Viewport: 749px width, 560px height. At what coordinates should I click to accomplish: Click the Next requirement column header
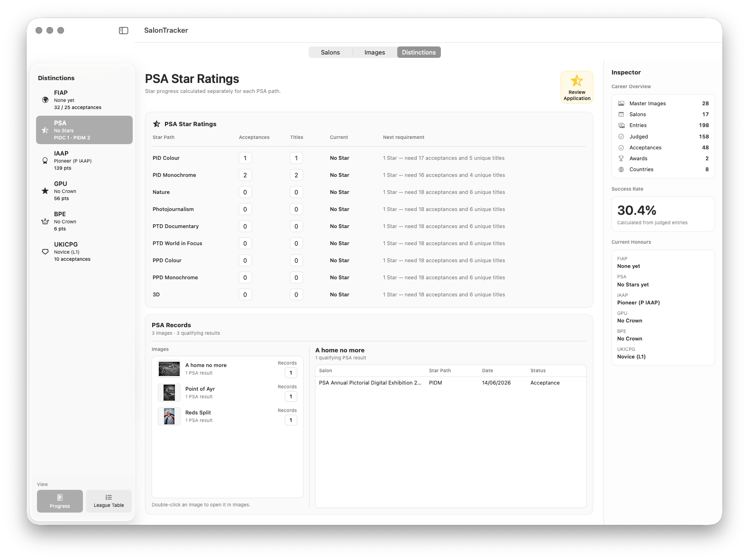point(403,138)
